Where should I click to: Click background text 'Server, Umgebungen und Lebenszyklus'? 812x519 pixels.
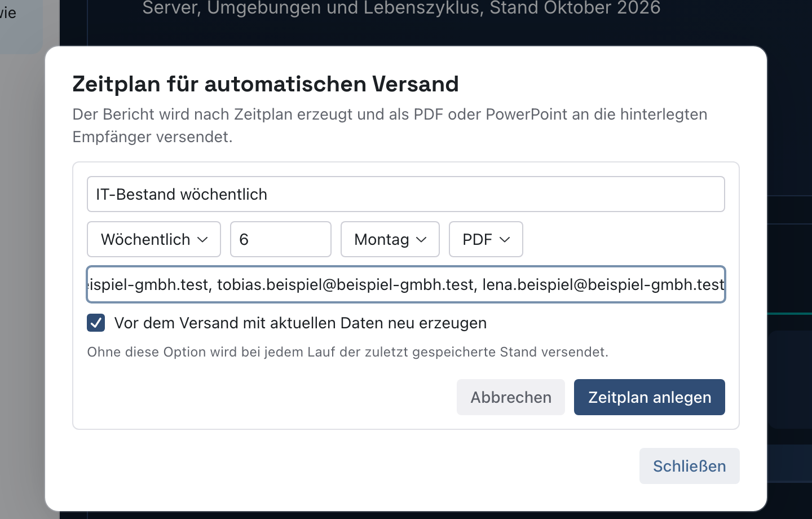click(x=313, y=8)
